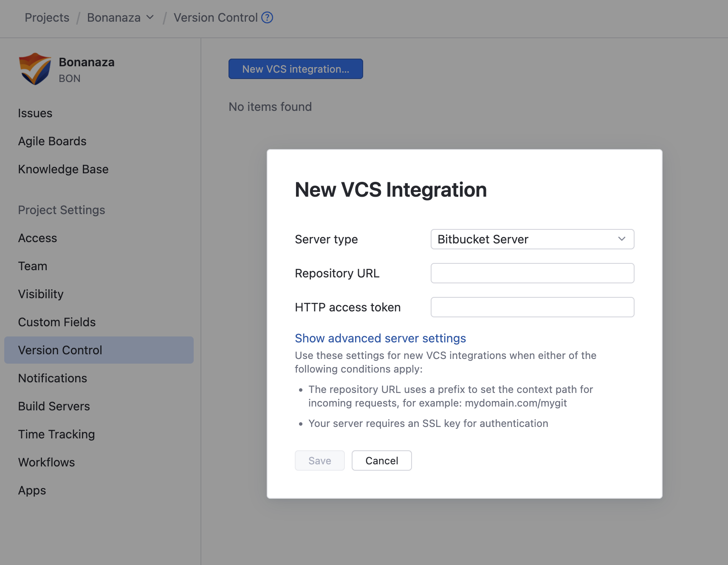Click the HTTP access token field
The height and width of the screenshot is (565, 728).
pyautogui.click(x=532, y=307)
